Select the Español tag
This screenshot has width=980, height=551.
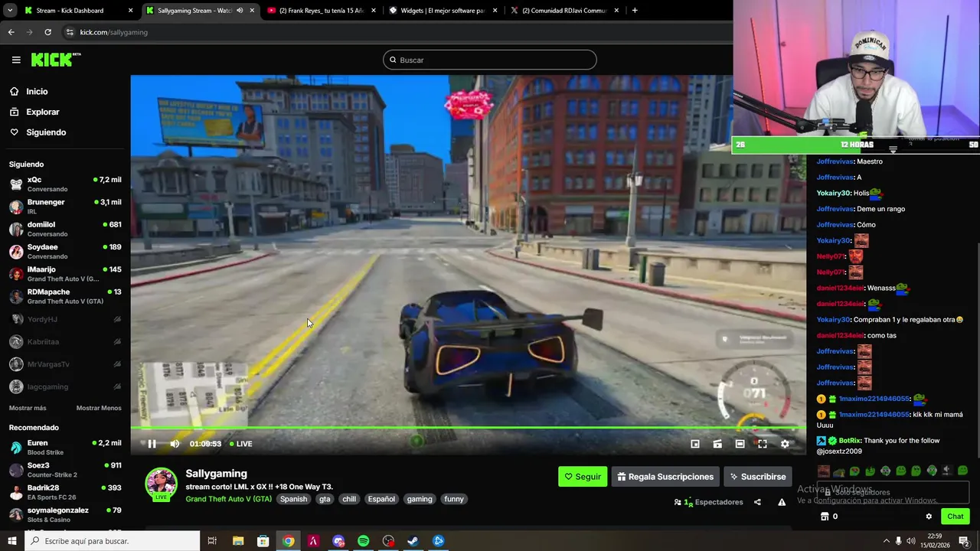point(381,499)
